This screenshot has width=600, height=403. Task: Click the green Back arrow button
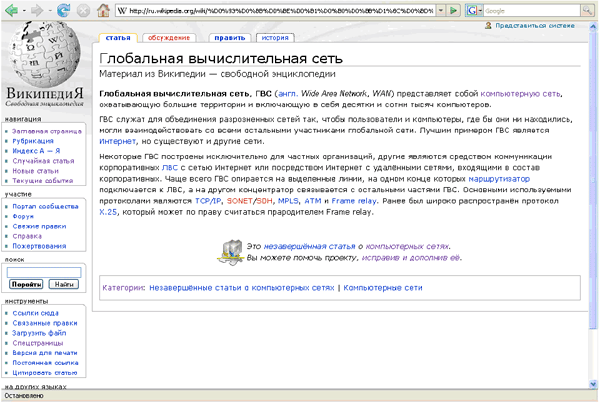tap(11, 10)
